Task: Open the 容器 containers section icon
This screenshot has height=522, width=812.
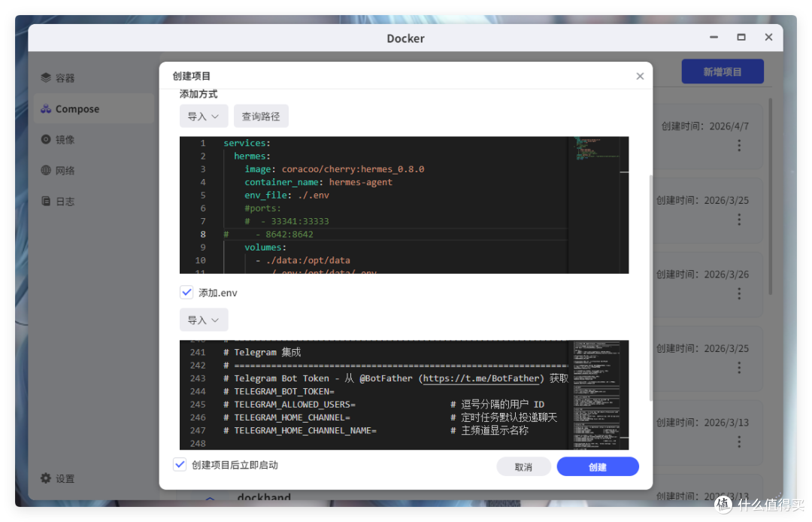Action: (x=46, y=77)
